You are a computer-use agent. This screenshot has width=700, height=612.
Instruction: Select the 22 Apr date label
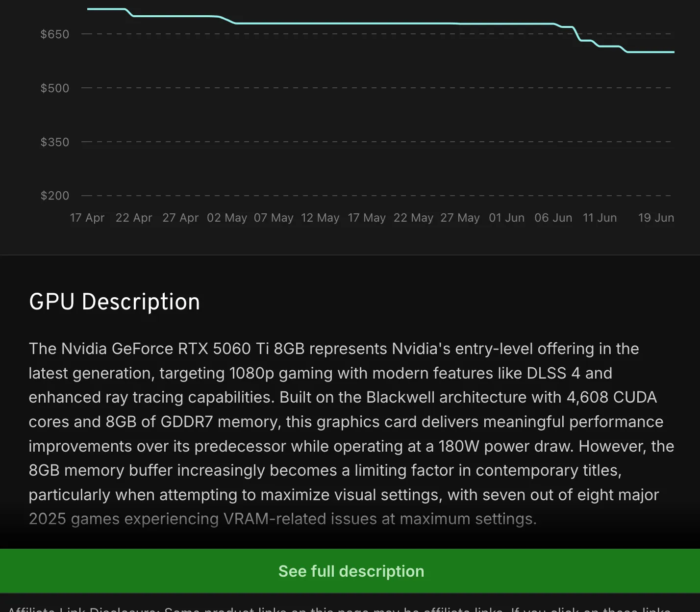tap(134, 218)
